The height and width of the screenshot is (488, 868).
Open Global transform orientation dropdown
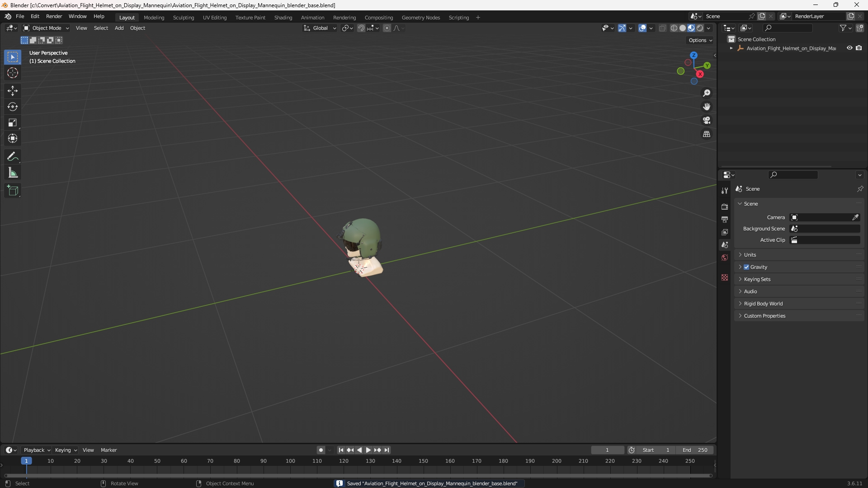pyautogui.click(x=320, y=28)
